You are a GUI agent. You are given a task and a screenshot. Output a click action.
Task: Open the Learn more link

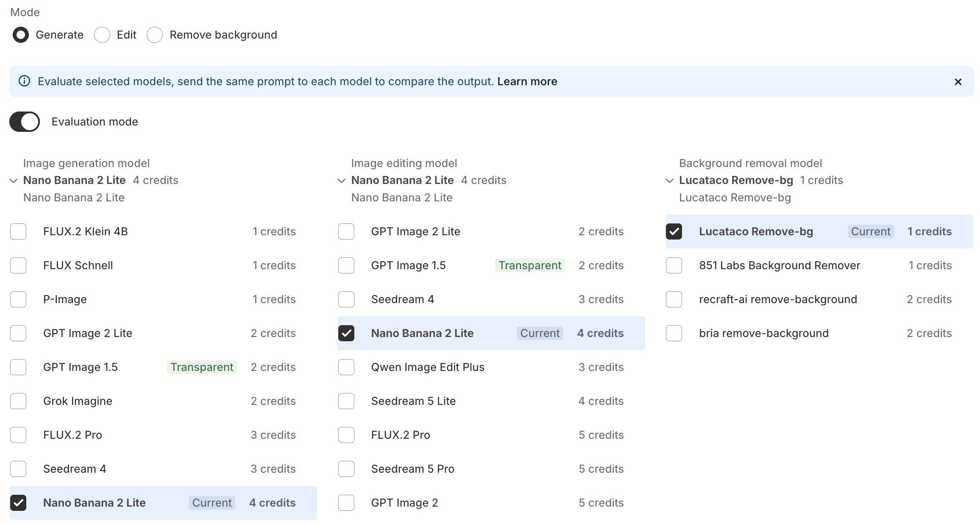point(527,81)
